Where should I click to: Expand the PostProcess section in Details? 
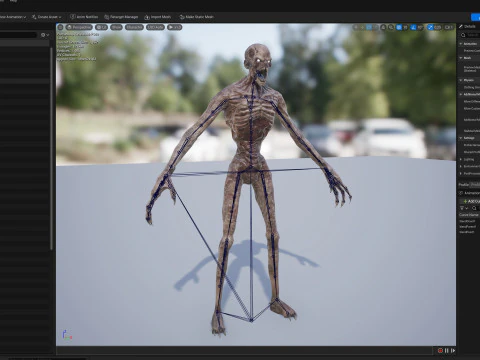(x=461, y=173)
